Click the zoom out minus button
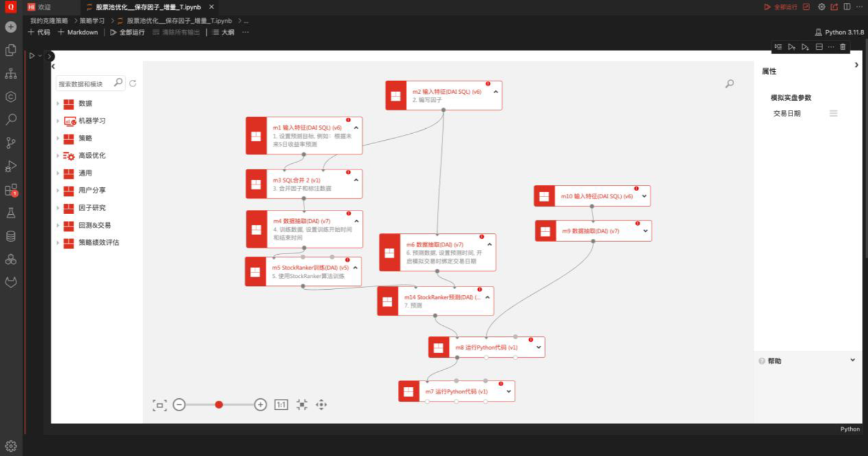This screenshot has width=868, height=456. point(179,404)
